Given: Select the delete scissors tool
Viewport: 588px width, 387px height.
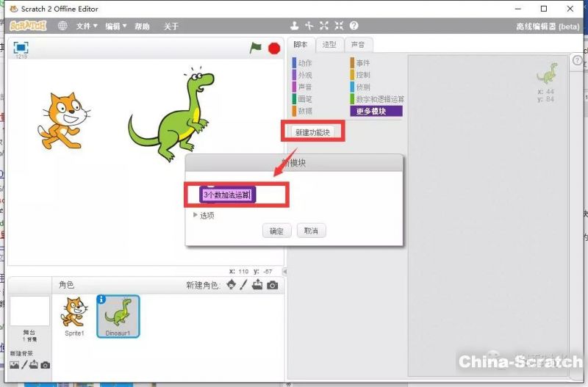Looking at the screenshot, I should point(309,26).
